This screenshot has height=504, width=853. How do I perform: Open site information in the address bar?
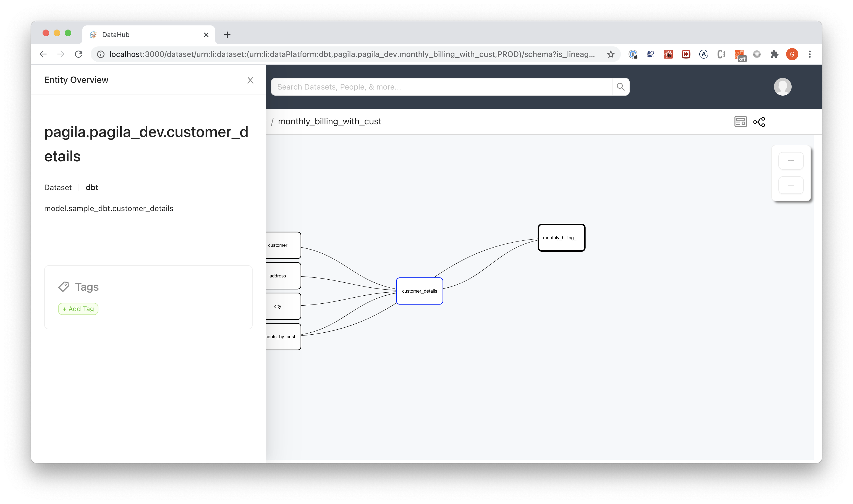pyautogui.click(x=100, y=54)
